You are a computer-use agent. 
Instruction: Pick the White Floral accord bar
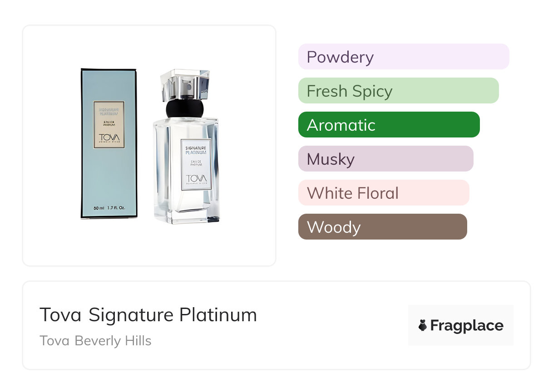pyautogui.click(x=383, y=193)
